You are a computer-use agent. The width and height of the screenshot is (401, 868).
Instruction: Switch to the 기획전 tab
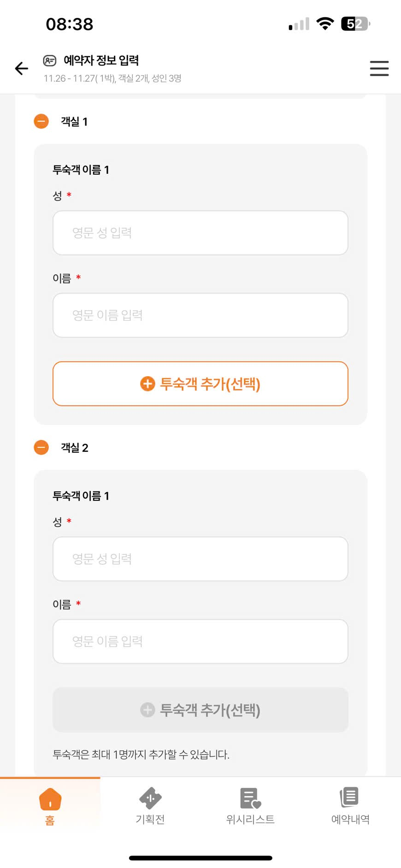click(150, 819)
